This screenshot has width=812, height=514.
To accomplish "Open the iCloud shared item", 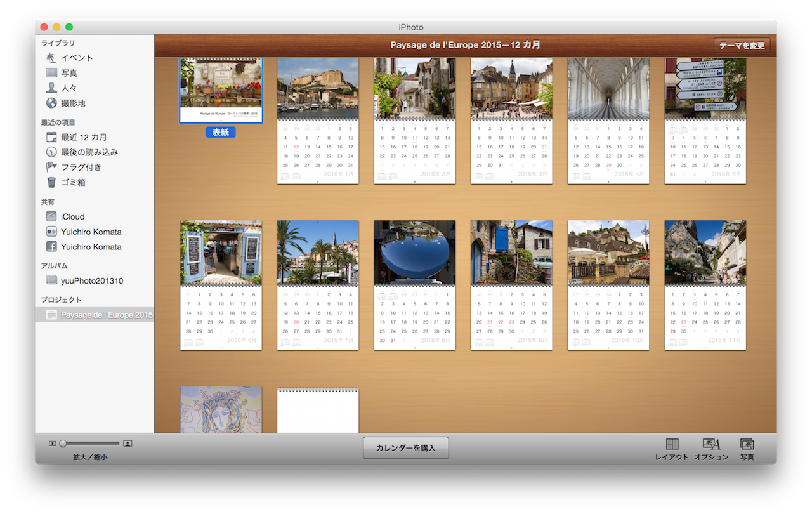I will pos(72,217).
